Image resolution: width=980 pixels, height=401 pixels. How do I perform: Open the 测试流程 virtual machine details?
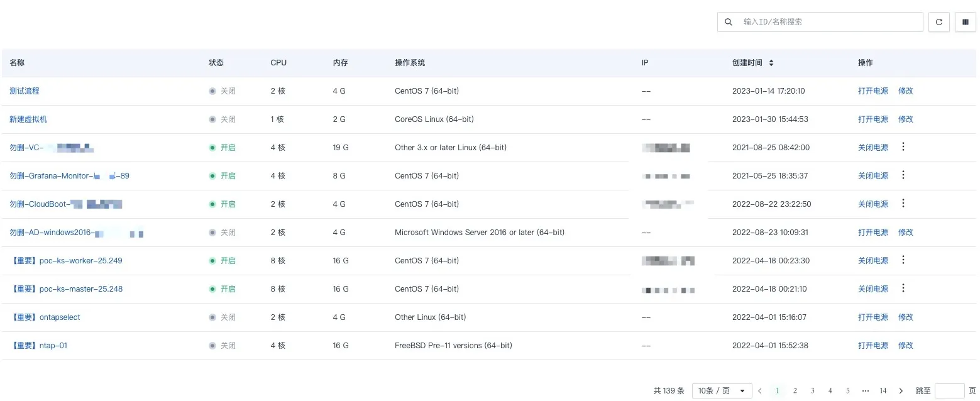point(25,91)
